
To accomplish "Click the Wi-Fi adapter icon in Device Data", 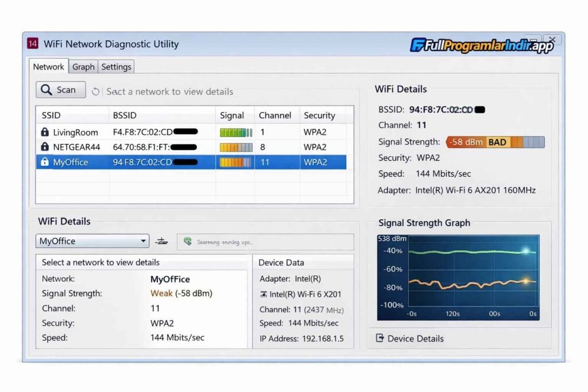I will coord(264,294).
